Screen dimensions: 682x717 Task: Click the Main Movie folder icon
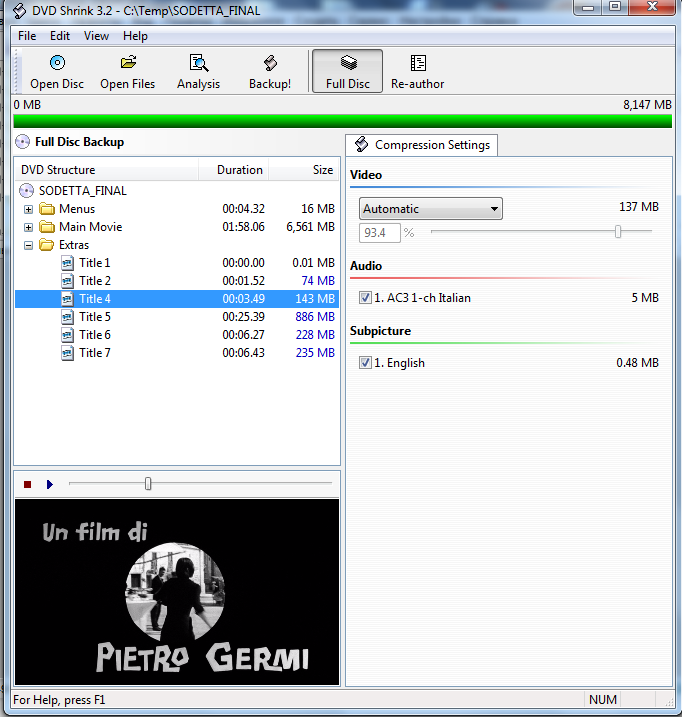point(47,227)
